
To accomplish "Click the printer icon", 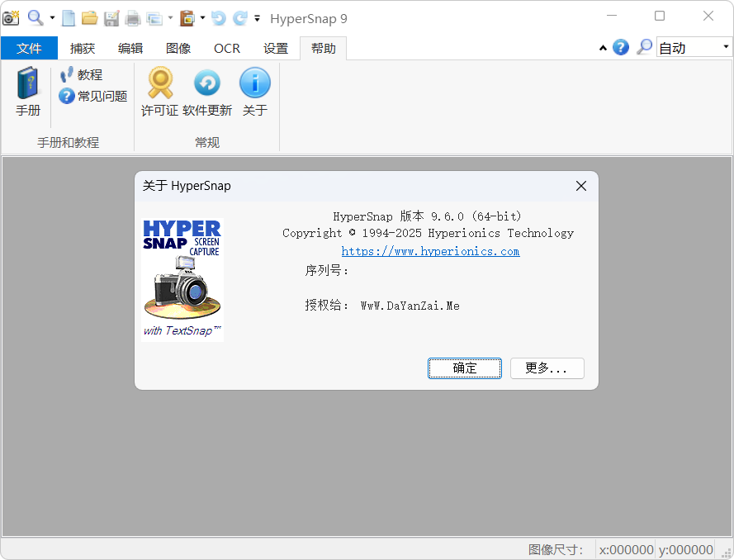I will coord(133,18).
